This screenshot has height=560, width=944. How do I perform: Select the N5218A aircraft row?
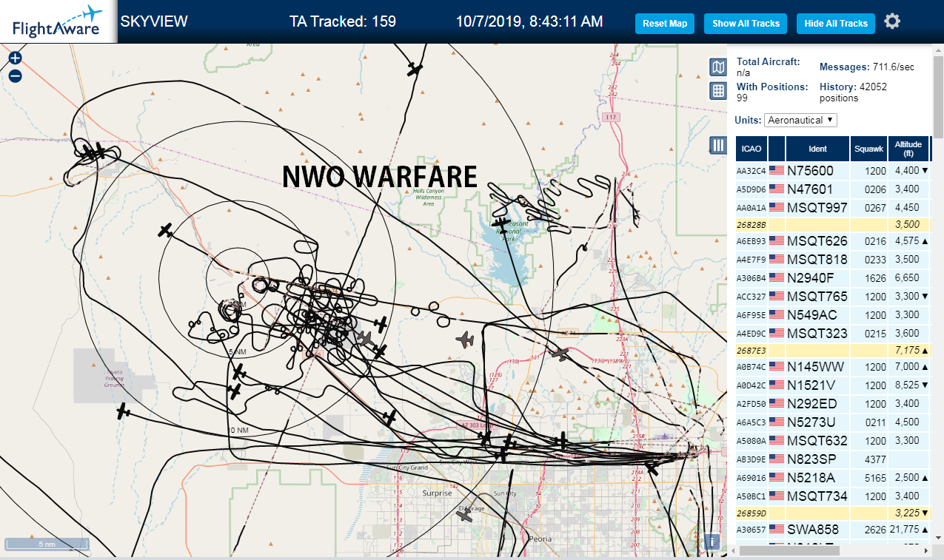(x=833, y=477)
